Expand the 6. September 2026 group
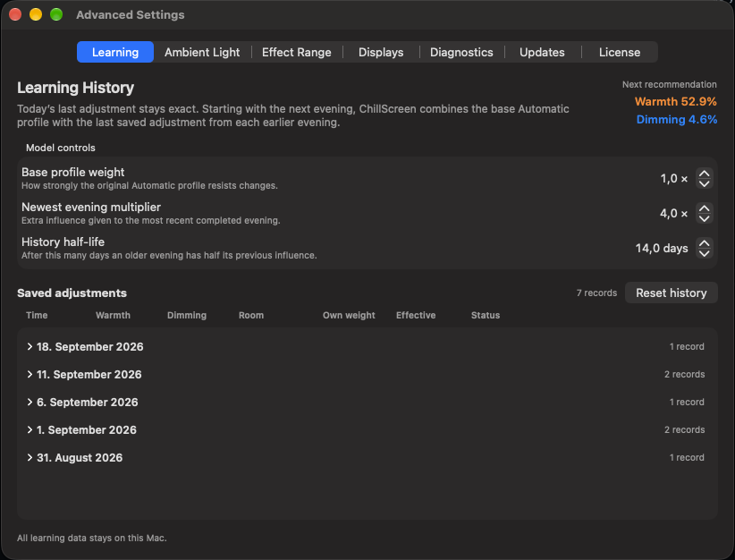 [x=30, y=402]
